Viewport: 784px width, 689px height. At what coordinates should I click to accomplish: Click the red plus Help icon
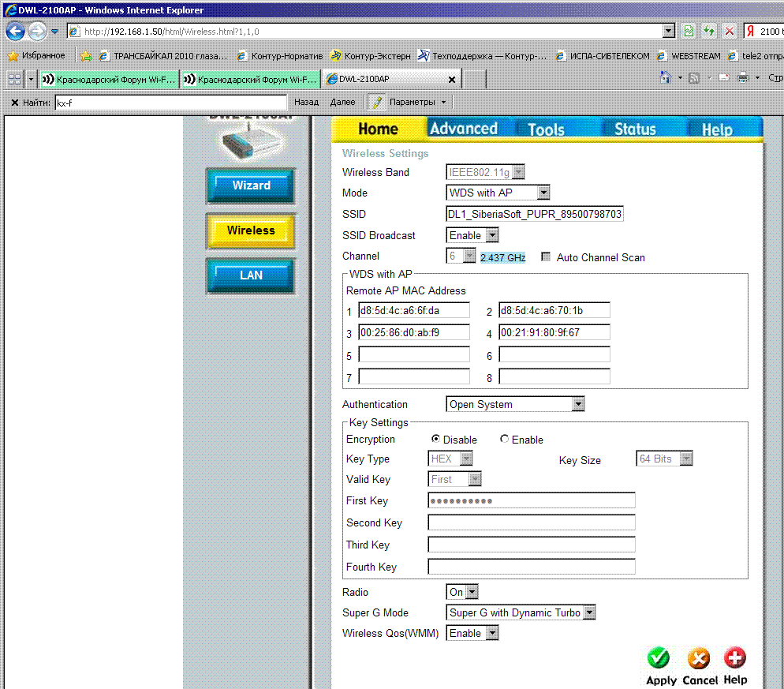click(735, 658)
